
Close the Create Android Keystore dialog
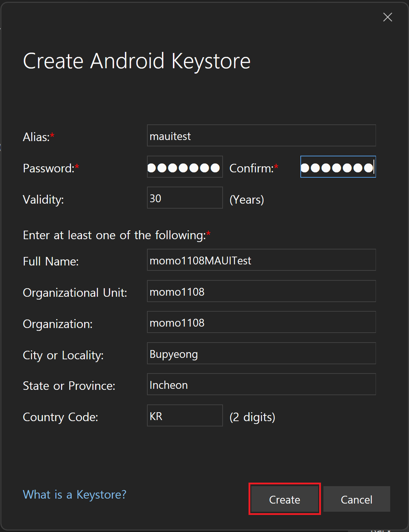click(387, 17)
